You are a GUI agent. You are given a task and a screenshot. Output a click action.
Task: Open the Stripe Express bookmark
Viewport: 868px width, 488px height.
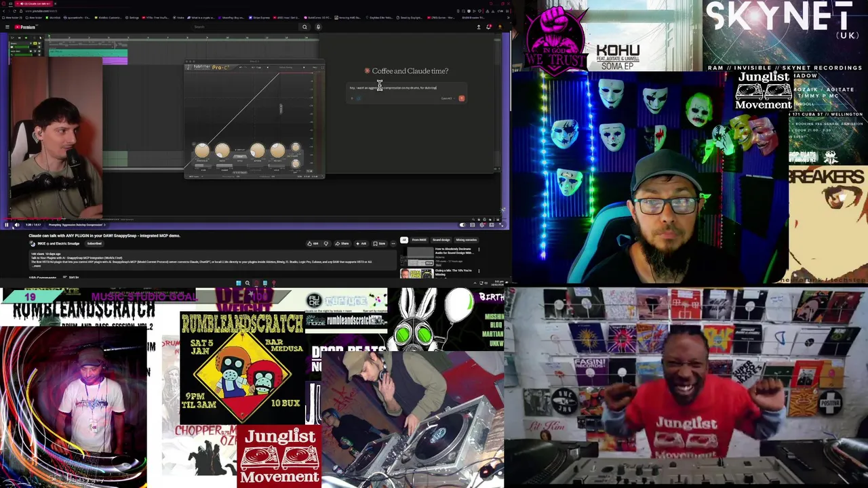pos(261,18)
